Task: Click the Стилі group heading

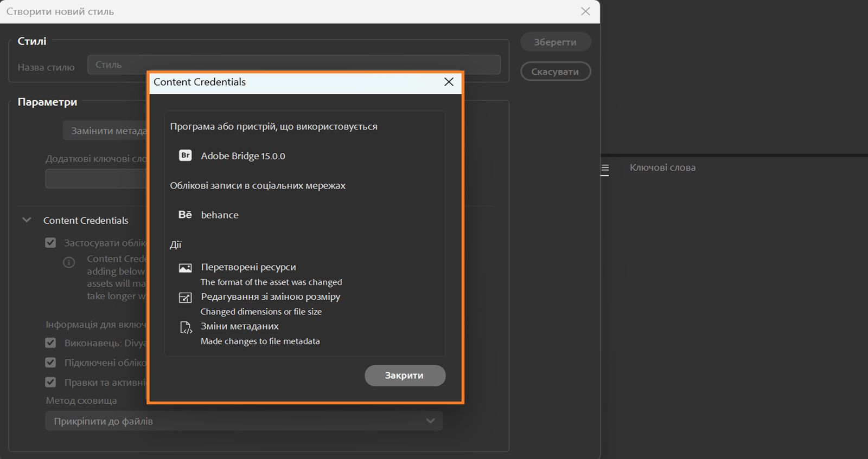Action: [32, 41]
